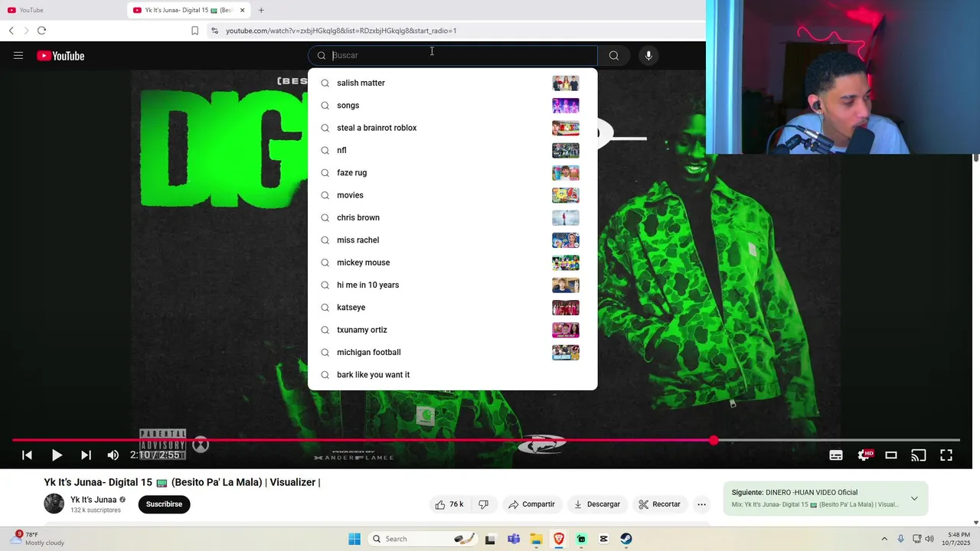Click the youtube.com address bar URL

coord(341,31)
